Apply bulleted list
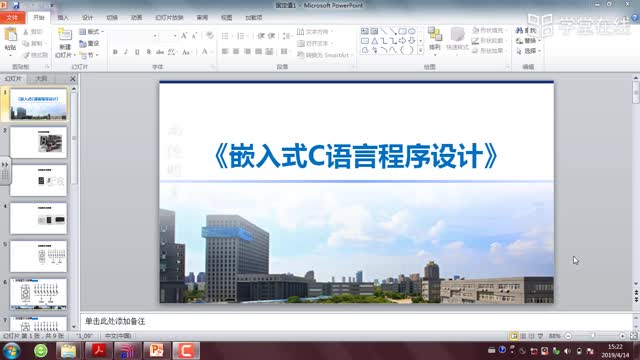Image resolution: width=640 pixels, height=360 pixels. (x=225, y=36)
